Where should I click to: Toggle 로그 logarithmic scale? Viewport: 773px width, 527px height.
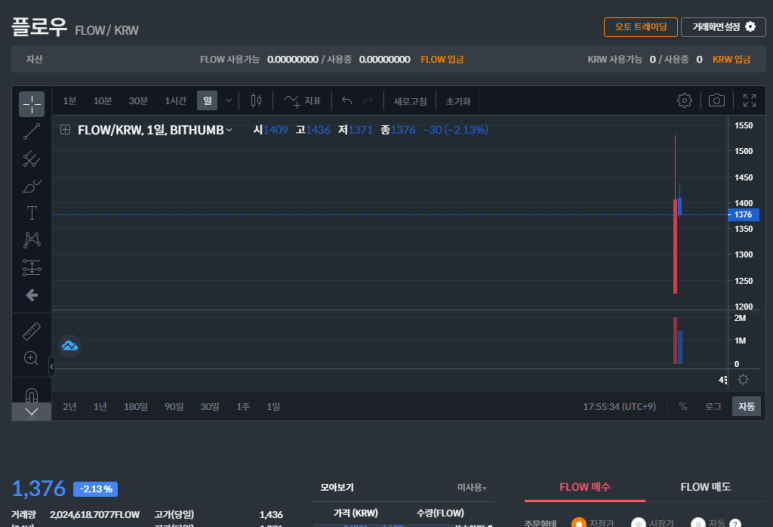tap(713, 406)
